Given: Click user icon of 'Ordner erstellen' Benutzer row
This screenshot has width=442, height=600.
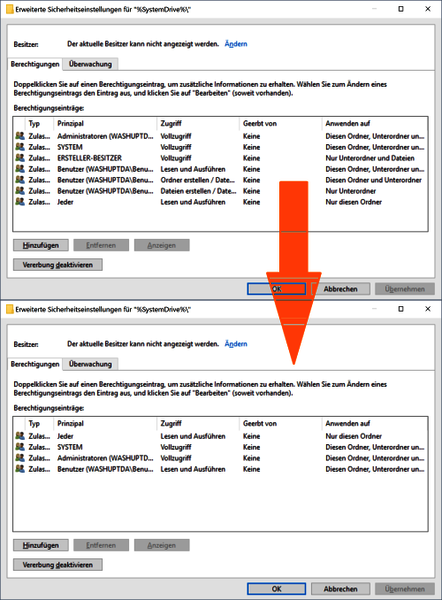Looking at the screenshot, I should coord(20,180).
